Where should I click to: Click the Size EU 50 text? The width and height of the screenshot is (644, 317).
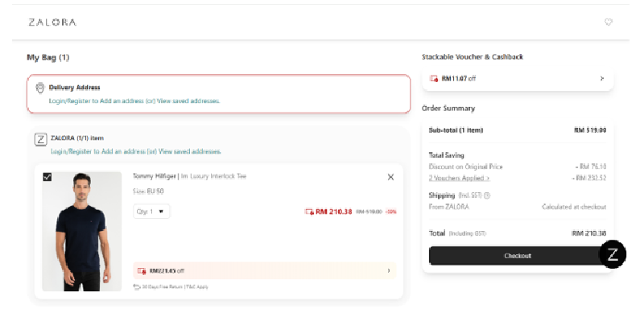(x=148, y=191)
